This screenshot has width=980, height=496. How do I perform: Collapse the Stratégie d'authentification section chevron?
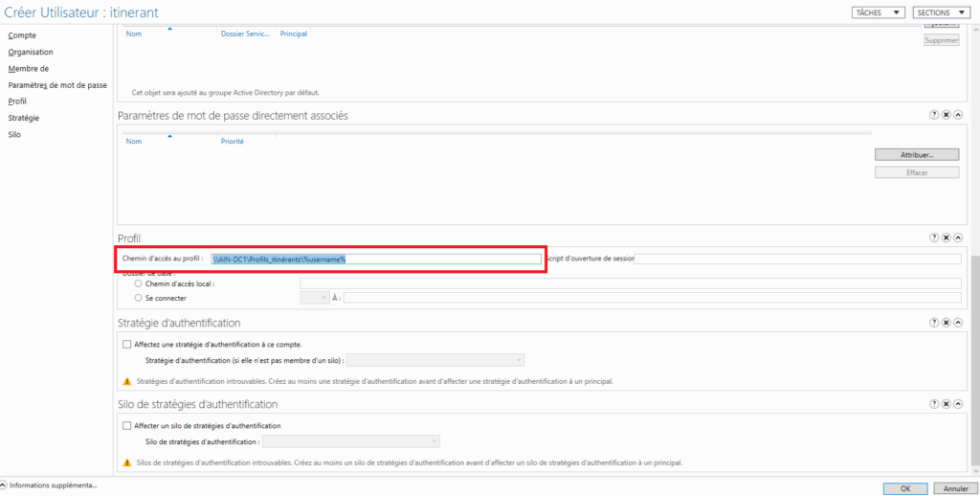tap(957, 324)
